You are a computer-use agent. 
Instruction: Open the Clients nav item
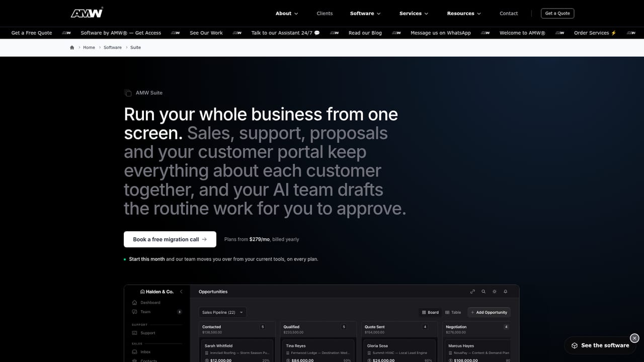pos(325,13)
